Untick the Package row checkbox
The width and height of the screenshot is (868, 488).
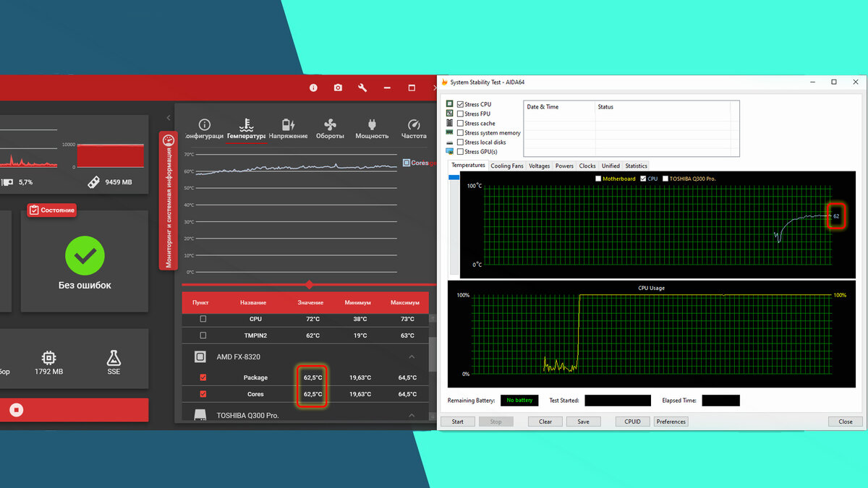pos(203,377)
